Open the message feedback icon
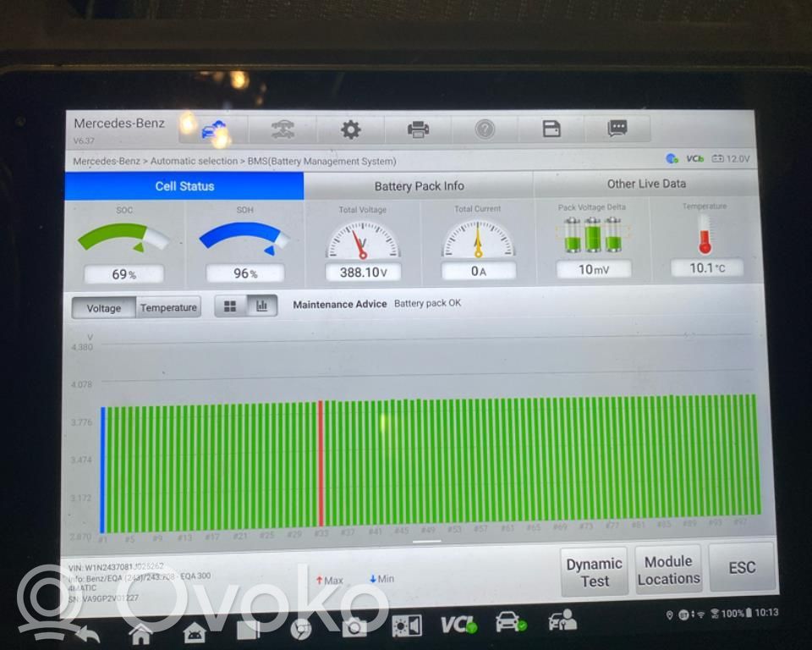The width and height of the screenshot is (812, 650). pyautogui.click(x=617, y=128)
